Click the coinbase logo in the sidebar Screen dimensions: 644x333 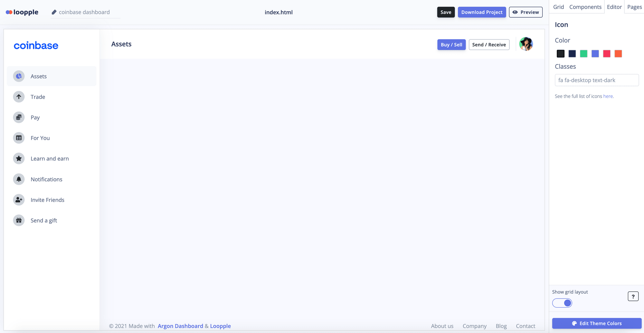point(36,45)
